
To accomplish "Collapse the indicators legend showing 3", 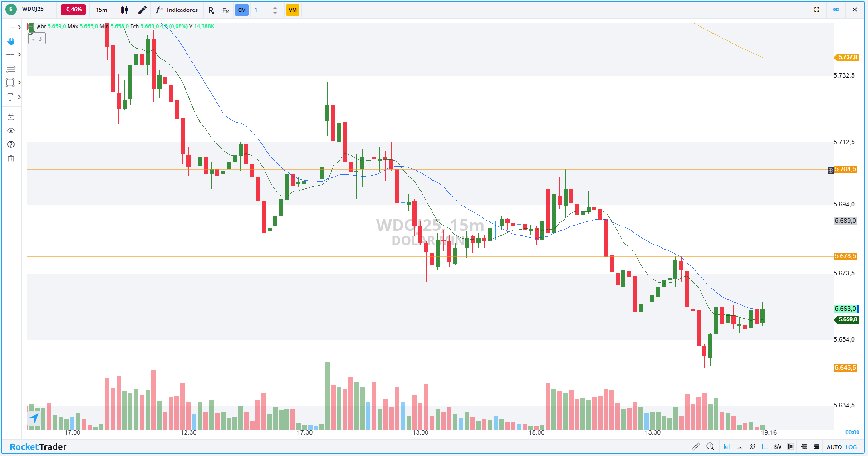I will pos(37,39).
